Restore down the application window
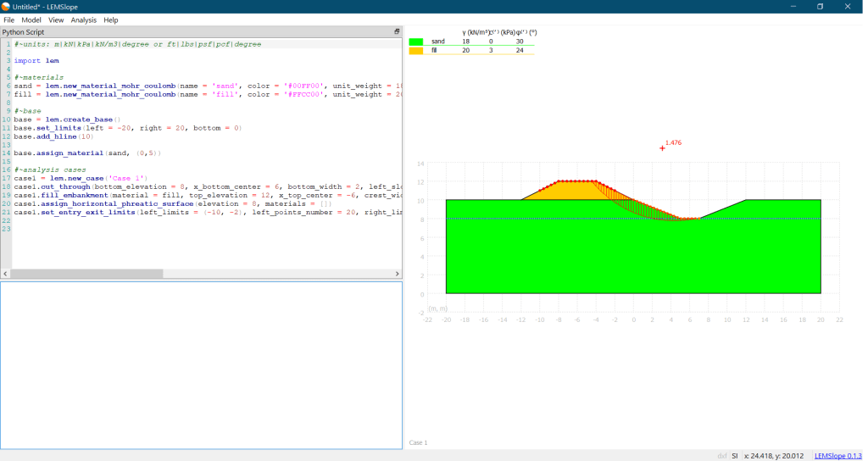The width and height of the screenshot is (868, 461). pyautogui.click(x=820, y=7)
